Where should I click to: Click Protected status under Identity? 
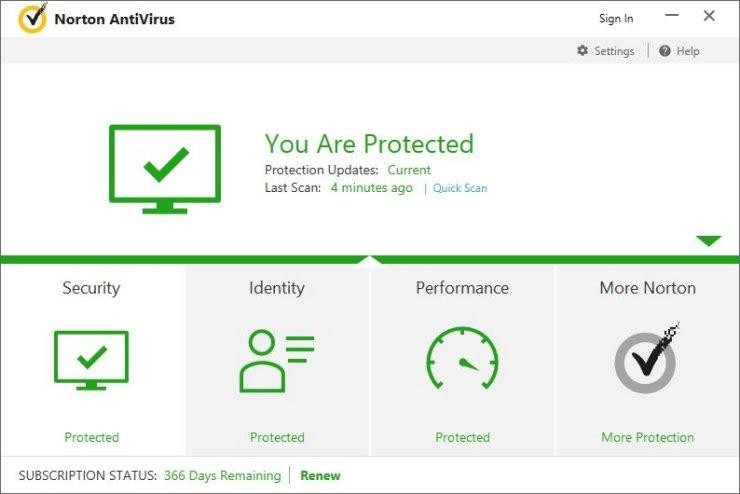point(277,437)
